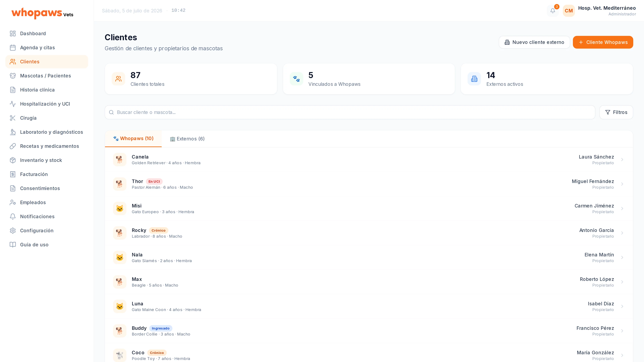Open the Filtros button
This screenshot has width=644, height=362.
click(x=616, y=112)
